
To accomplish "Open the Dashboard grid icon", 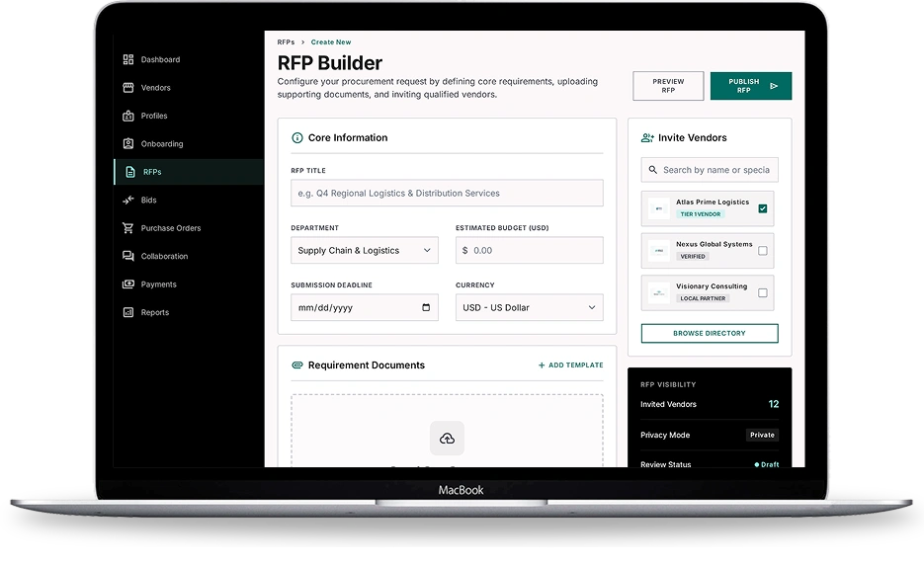I will click(127, 59).
